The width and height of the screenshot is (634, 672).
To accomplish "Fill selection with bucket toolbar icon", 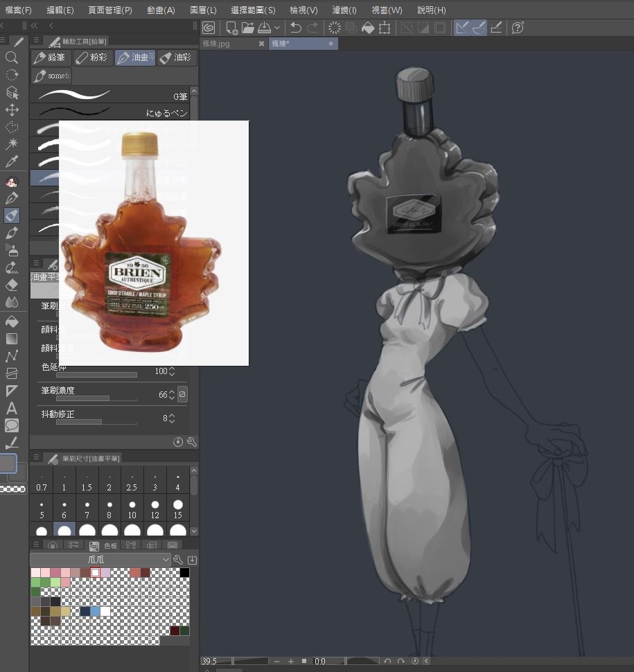I will coord(368,28).
